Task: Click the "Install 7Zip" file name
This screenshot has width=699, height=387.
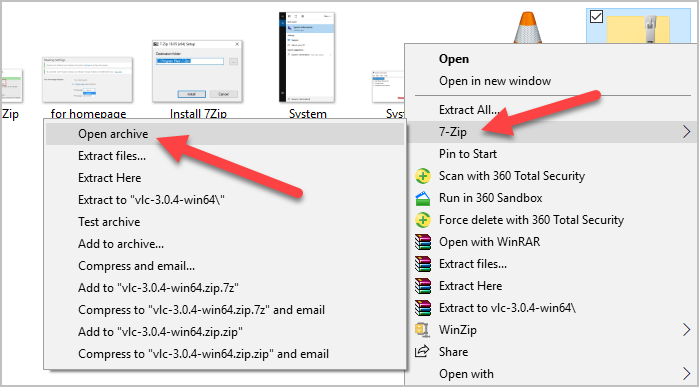Action: [198, 114]
